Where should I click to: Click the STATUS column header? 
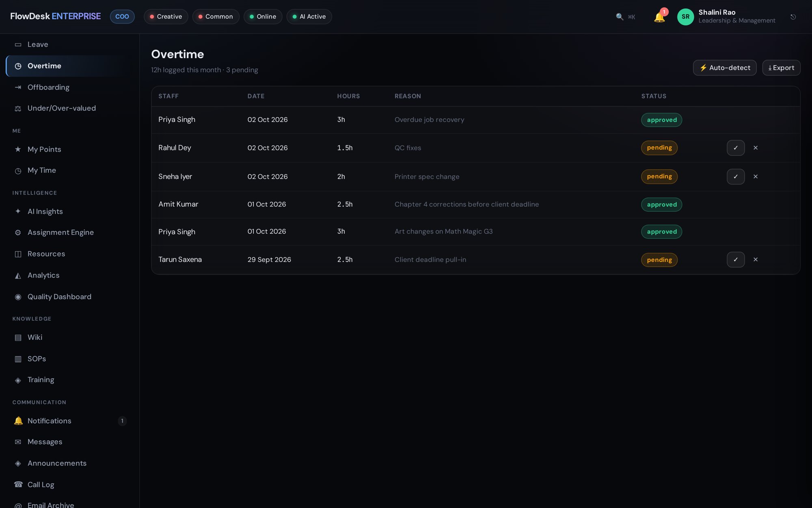(654, 96)
